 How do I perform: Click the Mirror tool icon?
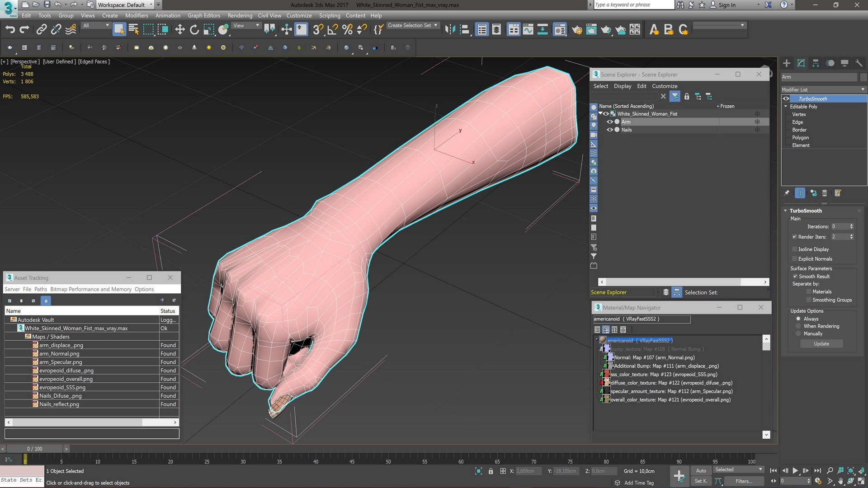450,30
